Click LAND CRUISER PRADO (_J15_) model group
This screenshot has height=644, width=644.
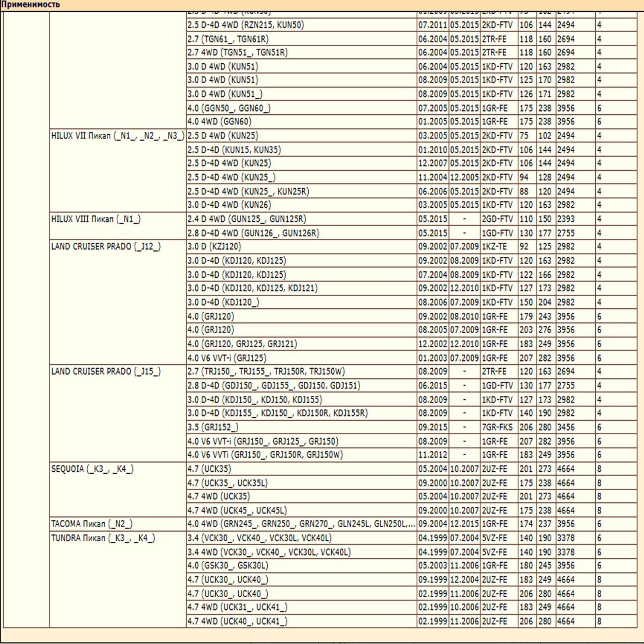click(x=106, y=372)
